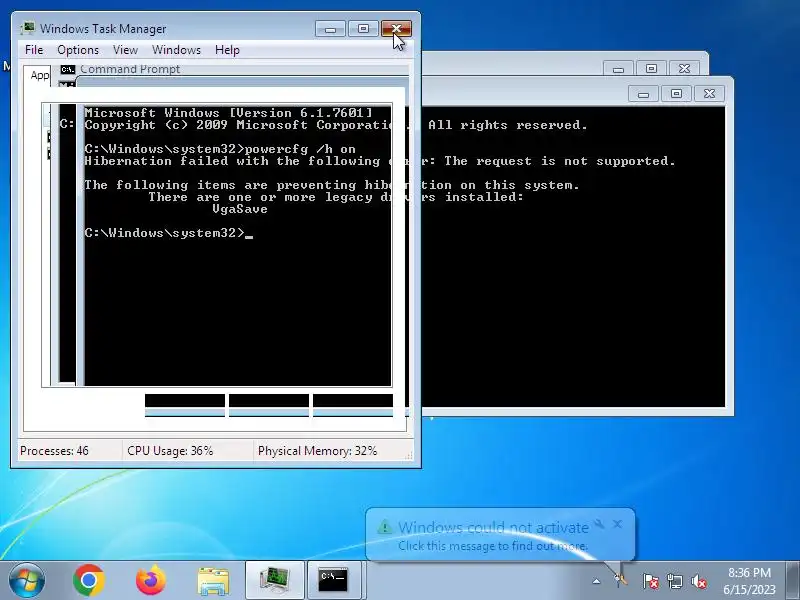The height and width of the screenshot is (600, 800).
Task: Click the muted volume tray icon
Action: pos(699,581)
